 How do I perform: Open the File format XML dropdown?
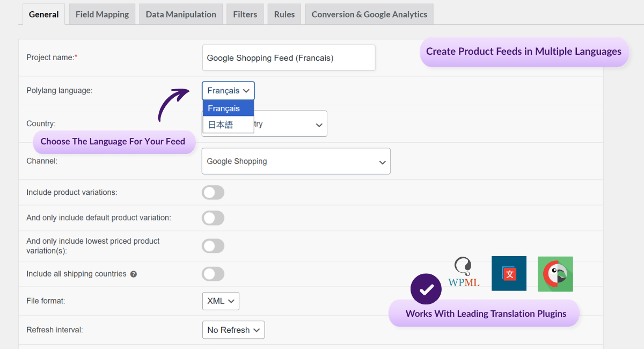[221, 301]
